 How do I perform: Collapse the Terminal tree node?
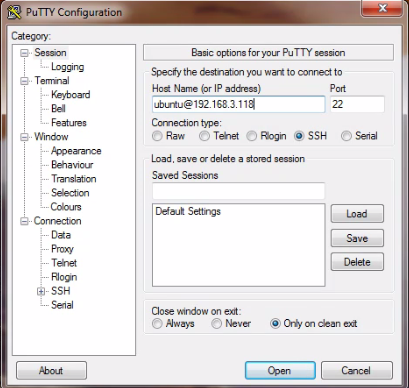tap(24, 81)
